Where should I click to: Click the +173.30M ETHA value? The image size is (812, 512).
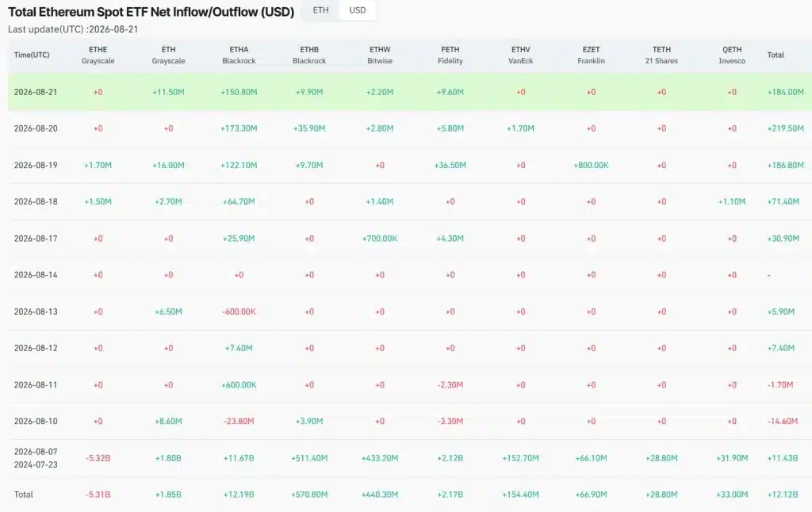click(239, 128)
